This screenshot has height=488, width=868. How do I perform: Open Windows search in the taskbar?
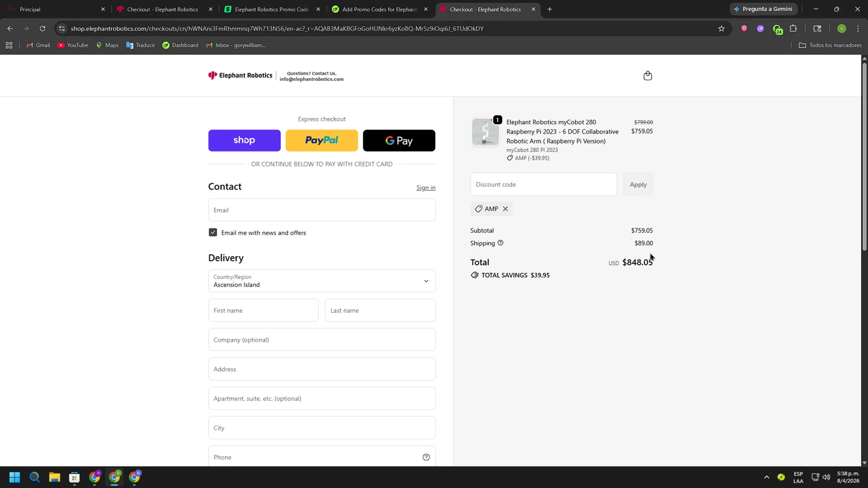pyautogui.click(x=35, y=477)
